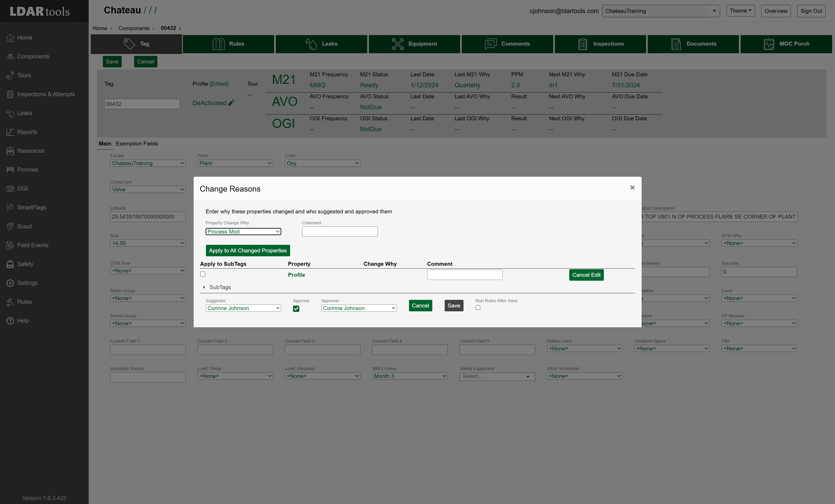Open the Property Change Why dropdown

[243, 231]
